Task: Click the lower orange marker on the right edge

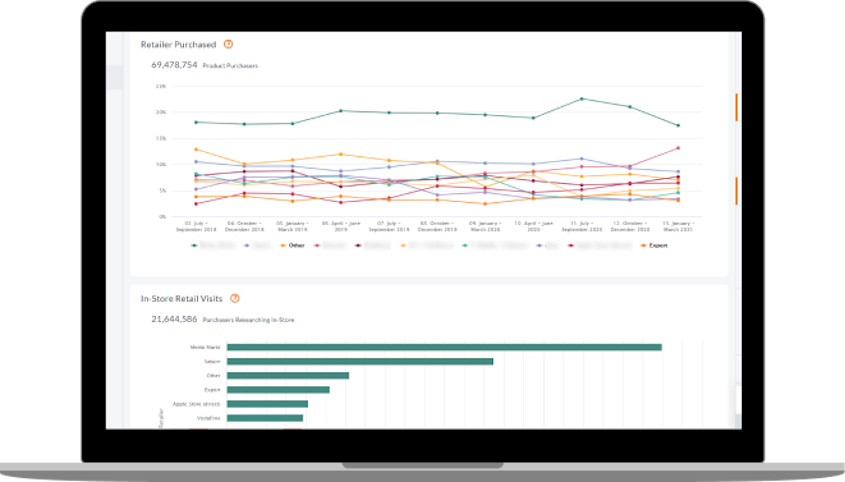Action: 737,190
